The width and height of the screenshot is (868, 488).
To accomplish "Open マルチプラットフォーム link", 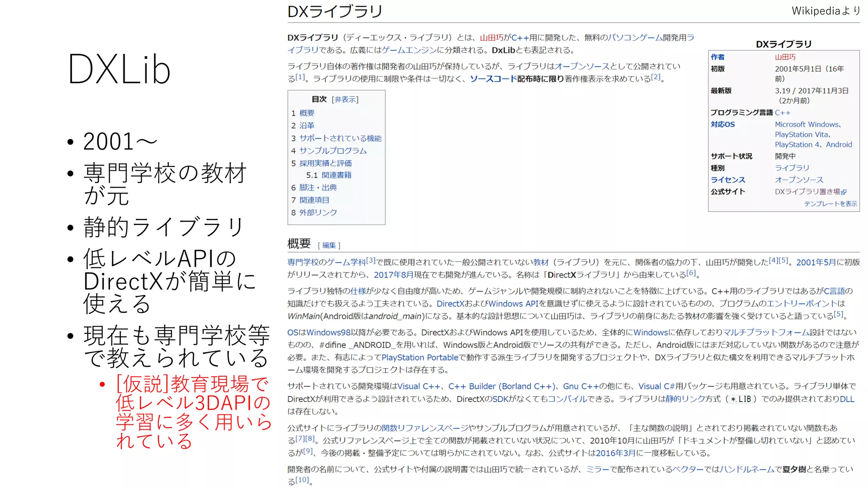I will [x=766, y=333].
